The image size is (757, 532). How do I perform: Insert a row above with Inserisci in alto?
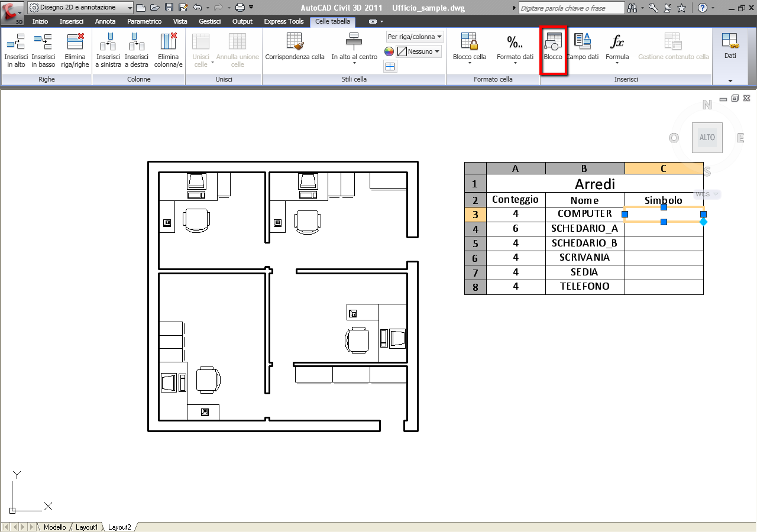(x=16, y=50)
